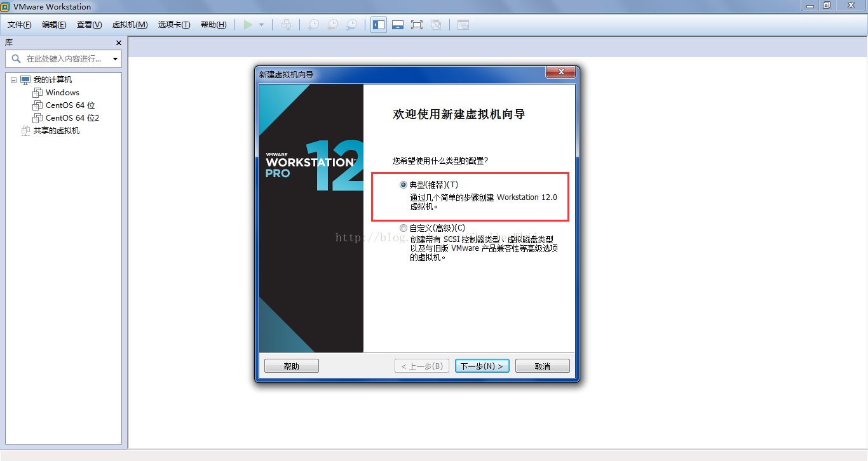Select 共享的虚拟机 in the library
This screenshot has height=461, width=868.
(57, 131)
